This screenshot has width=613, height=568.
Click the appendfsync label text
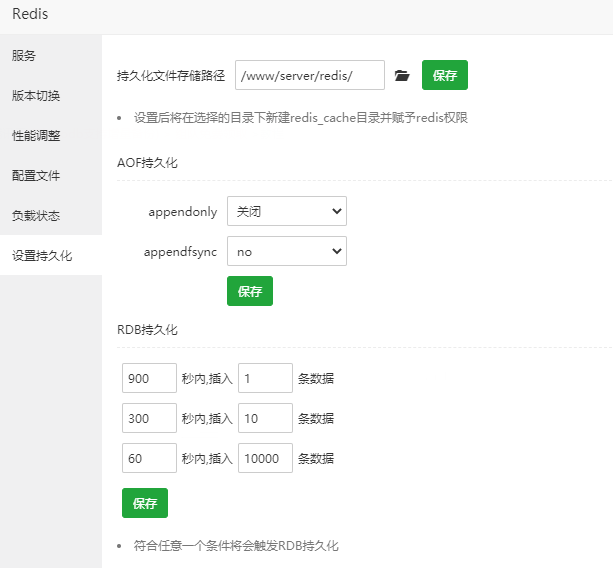(x=180, y=252)
